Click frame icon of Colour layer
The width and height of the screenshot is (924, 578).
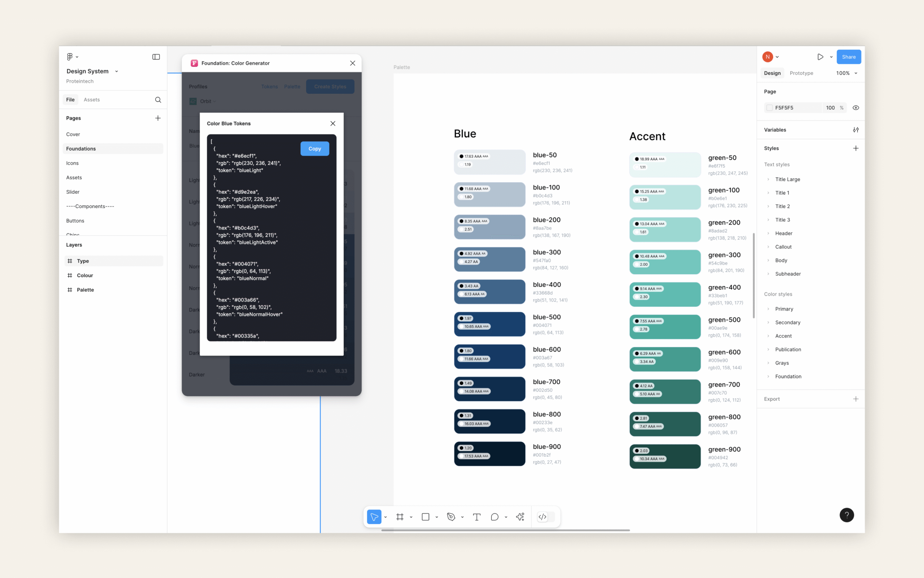click(x=70, y=276)
